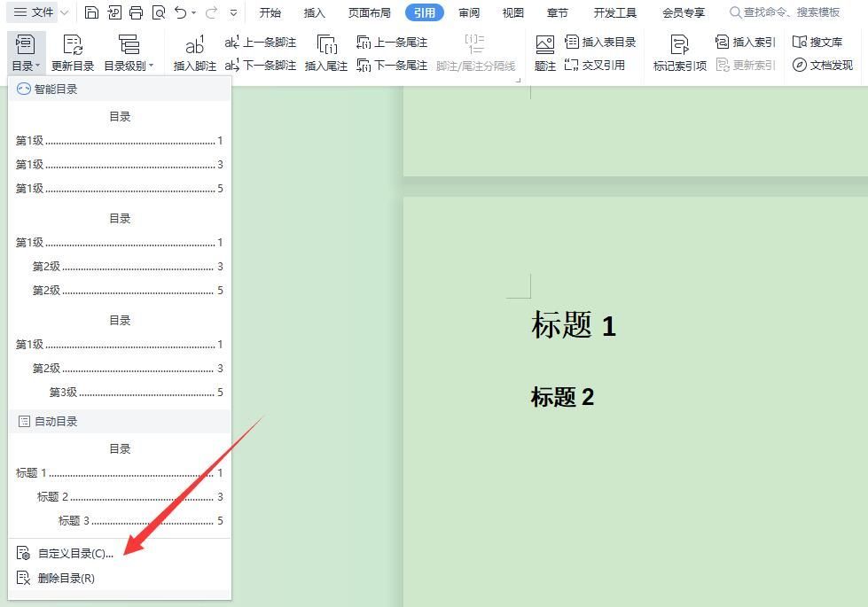Click the 题注 icon
868x607 pixels.
coord(544,52)
